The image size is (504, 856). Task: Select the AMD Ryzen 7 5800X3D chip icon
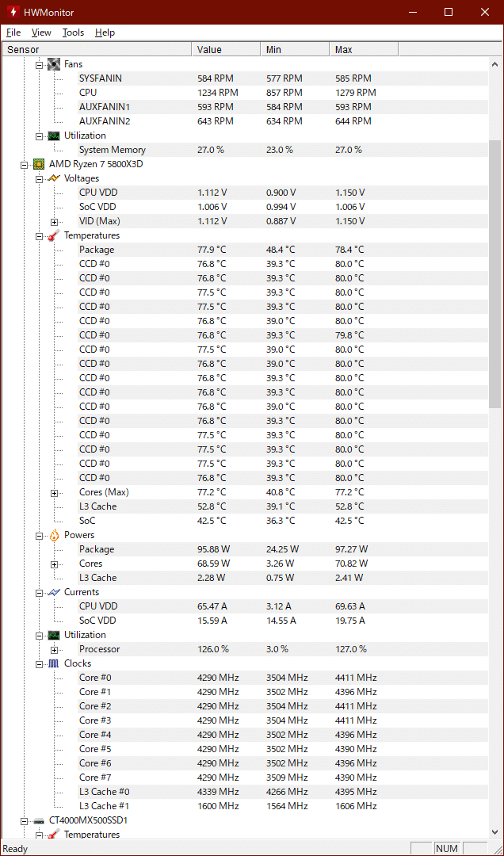coord(39,164)
